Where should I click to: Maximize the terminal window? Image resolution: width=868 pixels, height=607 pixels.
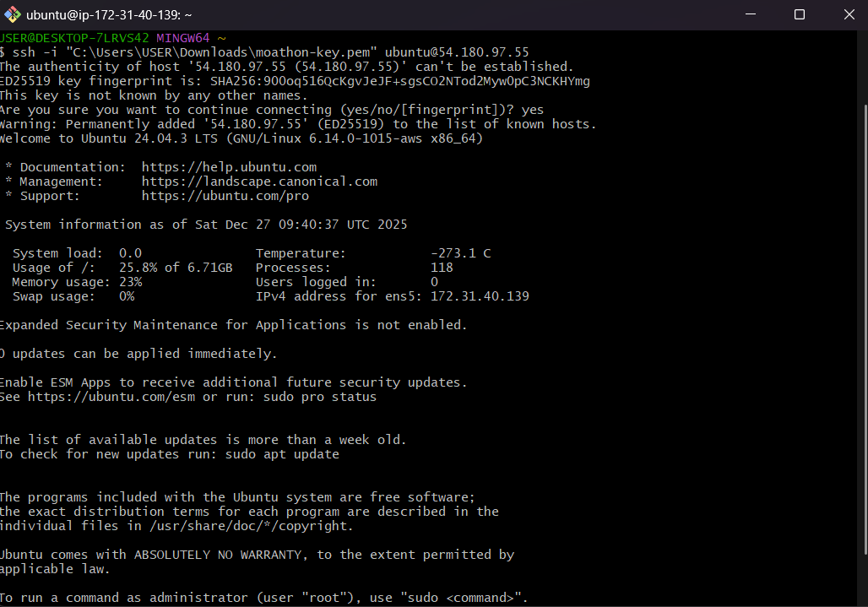point(800,14)
